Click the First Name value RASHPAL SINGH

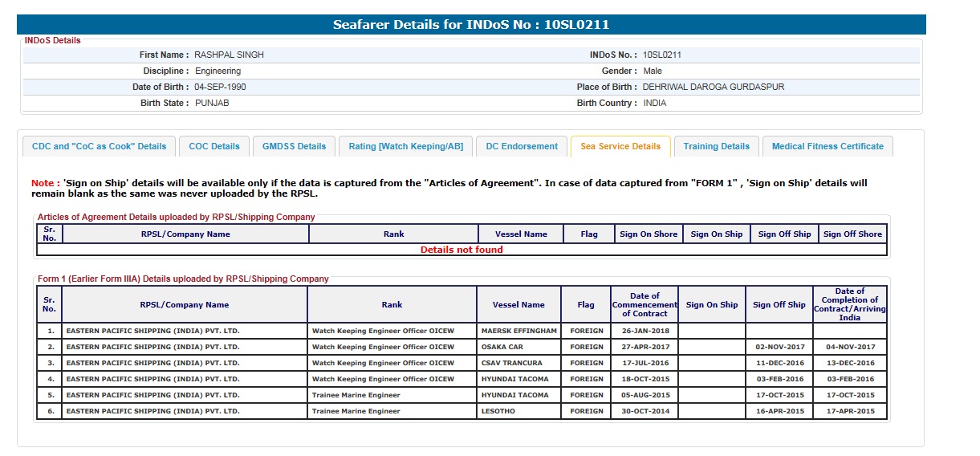pyautogui.click(x=230, y=55)
